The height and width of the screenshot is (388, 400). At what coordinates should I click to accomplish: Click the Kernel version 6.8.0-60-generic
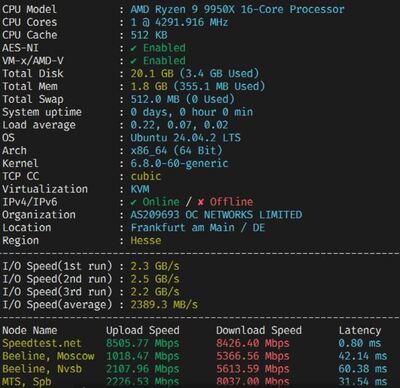179,163
